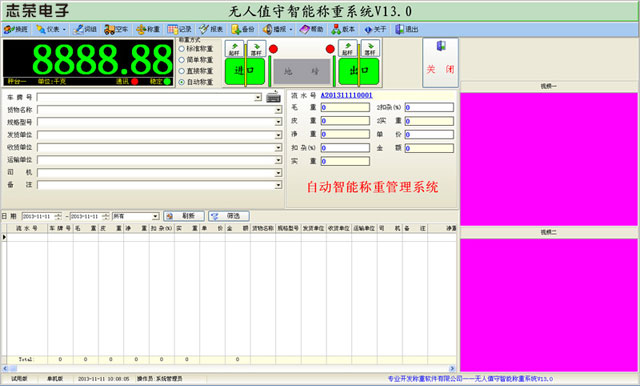
Task: Click the 毛重 gross weight input field
Action: click(x=345, y=107)
